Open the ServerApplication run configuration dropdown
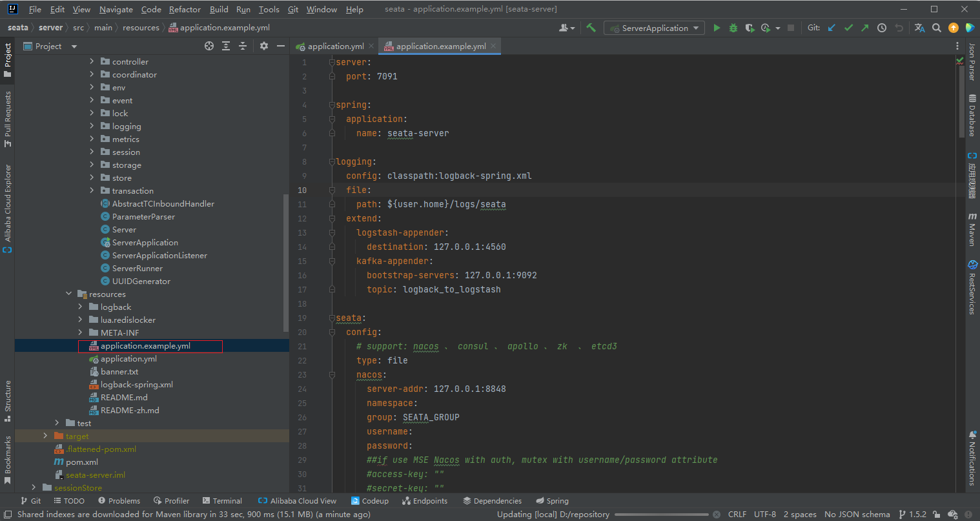Image resolution: width=980 pixels, height=521 pixels. [x=654, y=28]
